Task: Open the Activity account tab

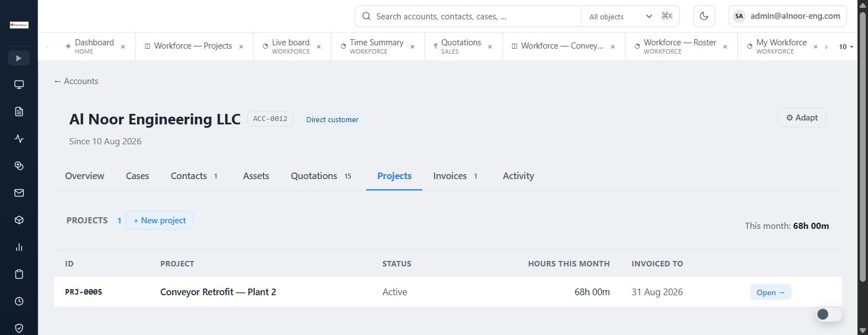Action: 518,176
